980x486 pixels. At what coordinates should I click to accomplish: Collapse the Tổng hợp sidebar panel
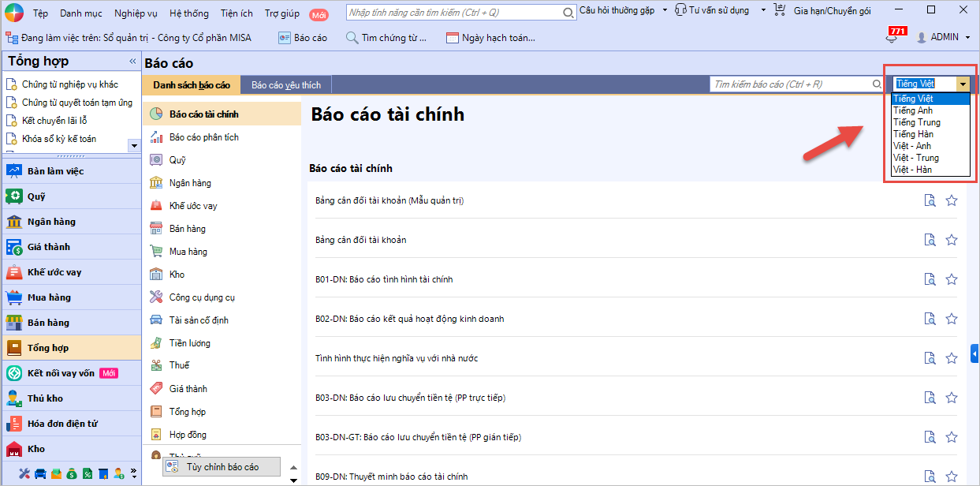132,62
